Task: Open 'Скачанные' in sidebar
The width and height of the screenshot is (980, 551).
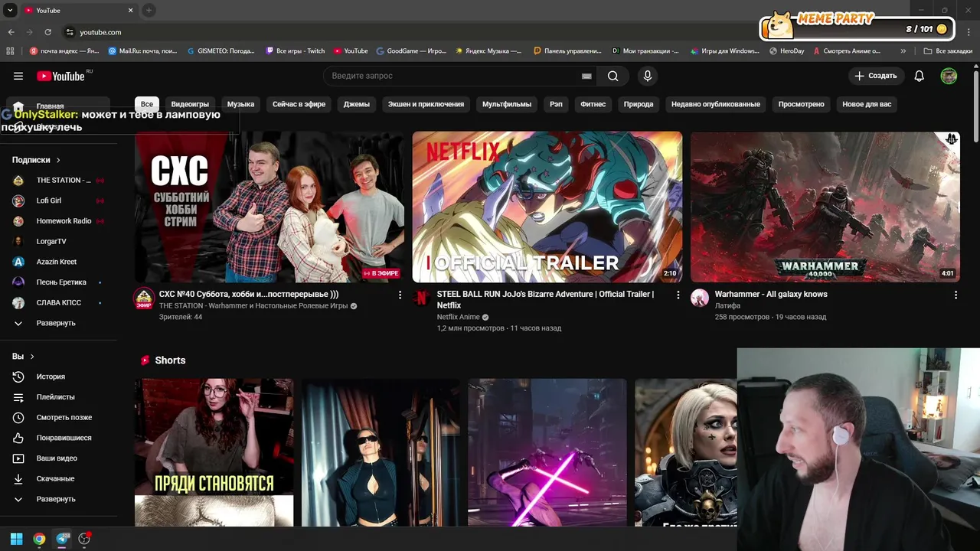Action: pyautogui.click(x=59, y=478)
